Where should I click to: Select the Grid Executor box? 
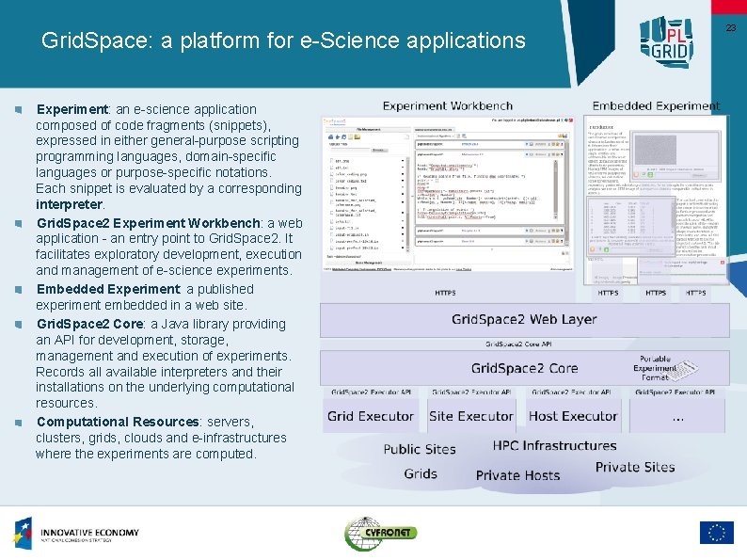click(x=371, y=416)
